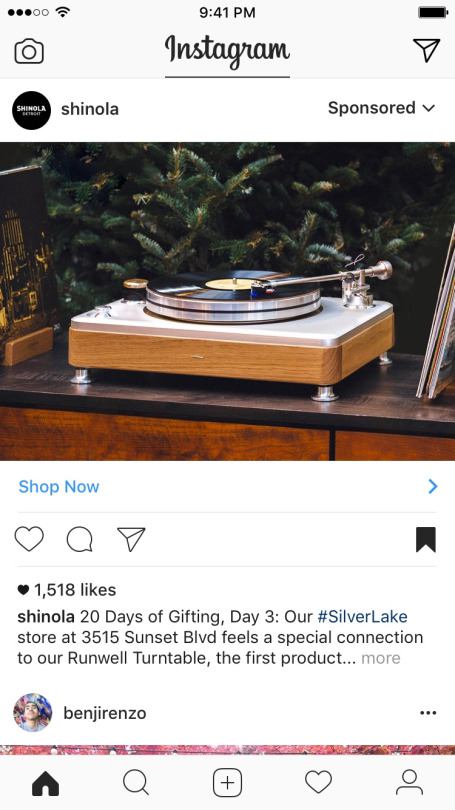Open direct messages paper plane icon
The image size is (455, 810).
coord(427,50)
